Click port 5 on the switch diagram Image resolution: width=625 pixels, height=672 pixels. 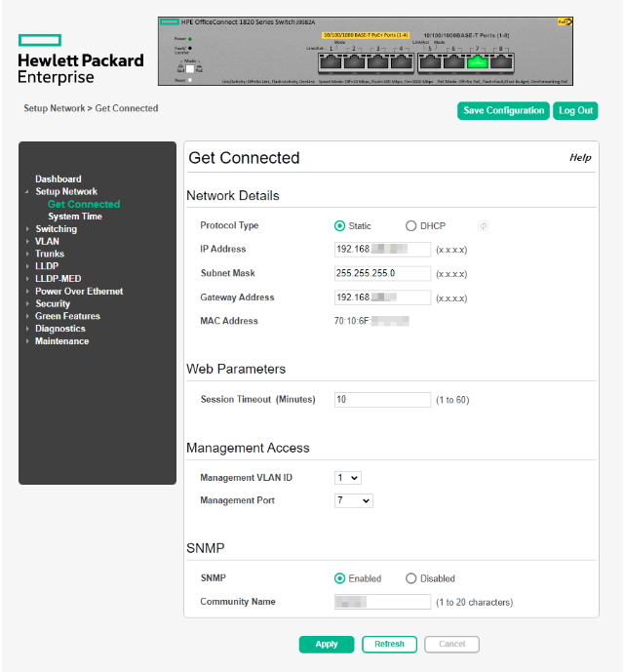[x=430, y=61]
